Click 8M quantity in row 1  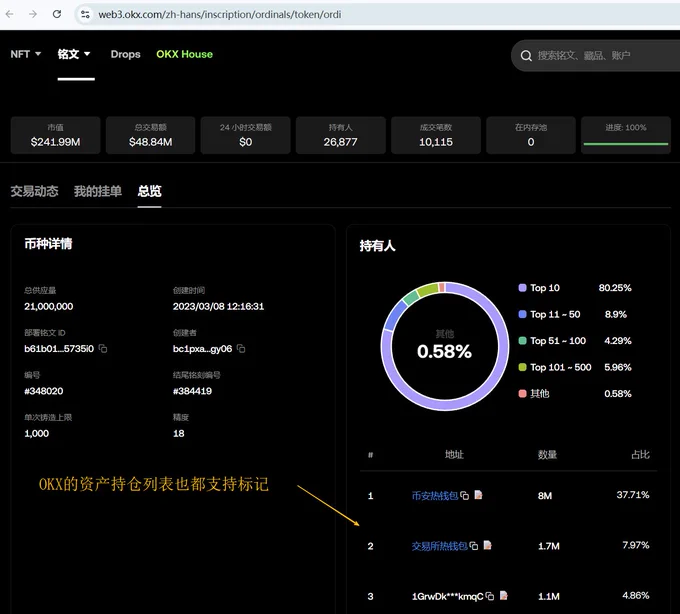coord(545,496)
